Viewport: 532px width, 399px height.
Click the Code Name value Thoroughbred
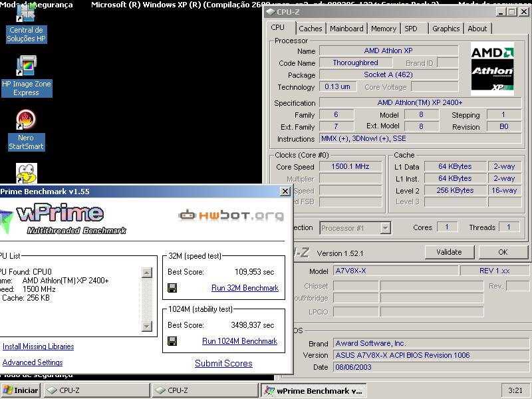pos(356,63)
